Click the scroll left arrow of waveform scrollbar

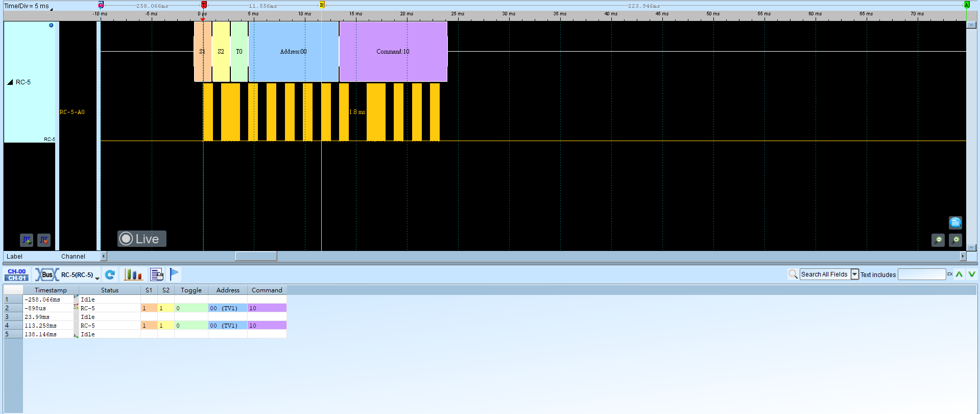tap(104, 256)
